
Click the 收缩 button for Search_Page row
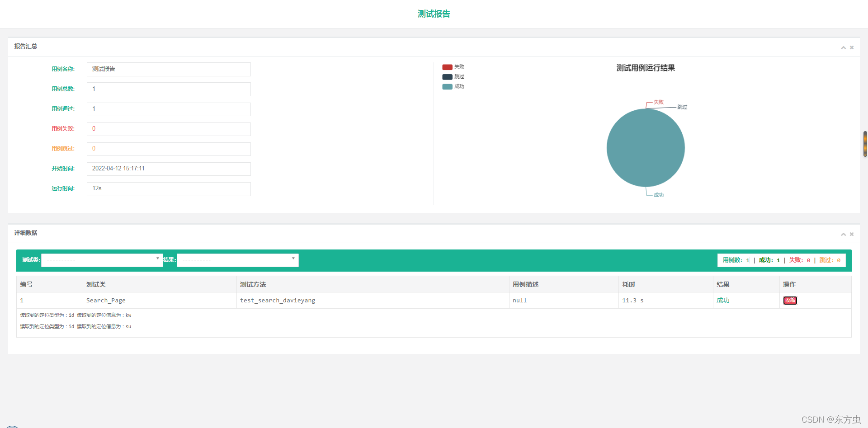tap(790, 301)
